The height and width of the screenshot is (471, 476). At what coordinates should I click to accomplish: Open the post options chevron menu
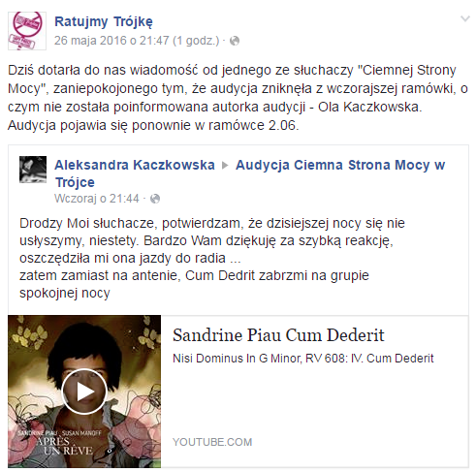465,19
